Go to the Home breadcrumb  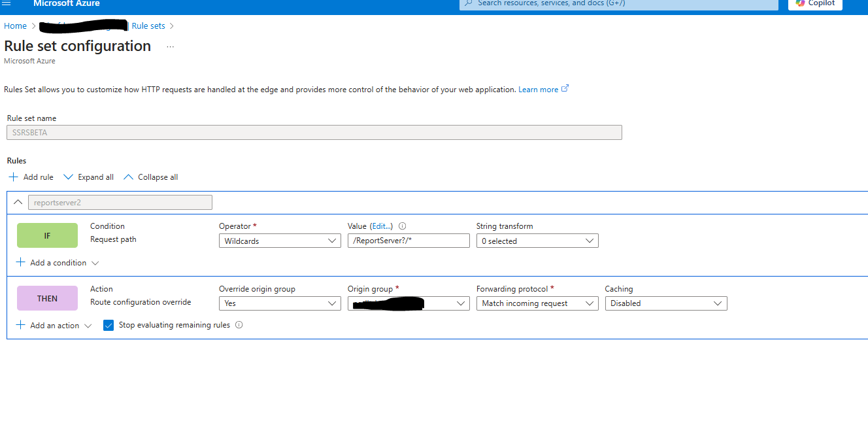coord(15,26)
